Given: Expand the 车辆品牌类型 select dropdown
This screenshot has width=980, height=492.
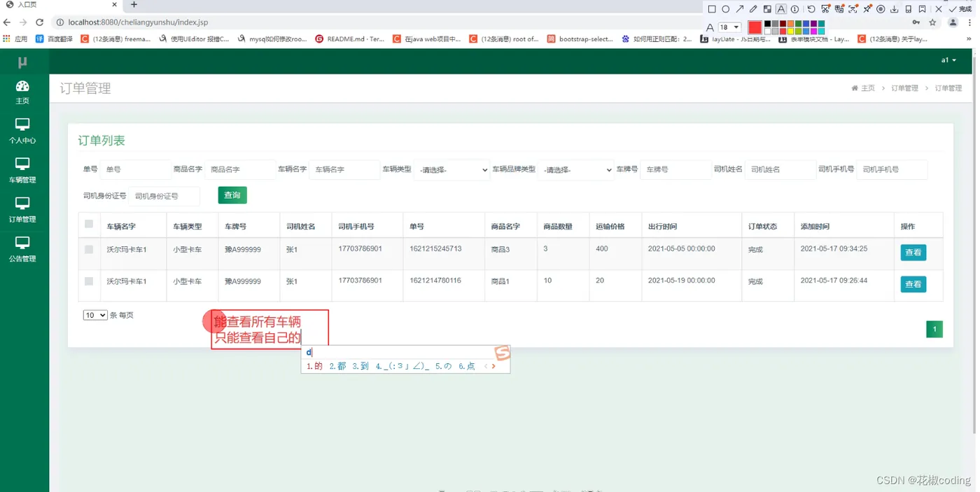Looking at the screenshot, I should 575,169.
